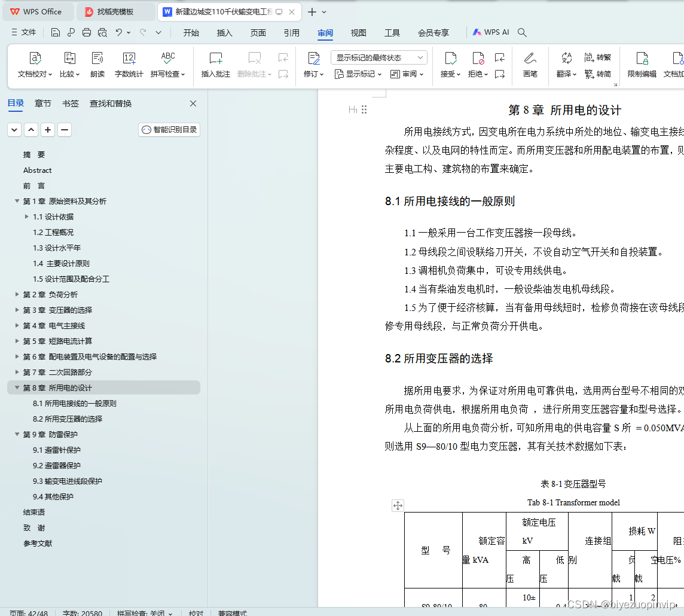Viewport: 684px width, 616px height.
Task: Switch to the 书签 (Bookmarks) tab
Action: pos(70,103)
